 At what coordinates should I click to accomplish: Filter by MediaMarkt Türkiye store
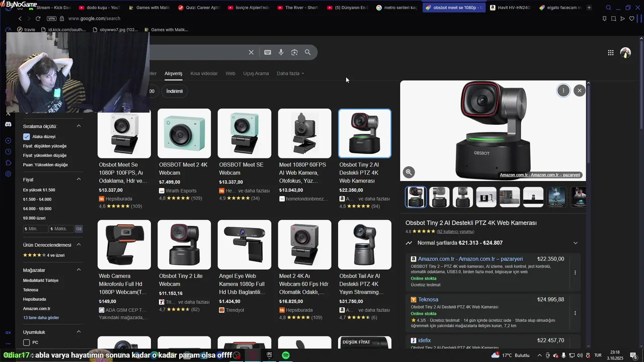tap(41, 281)
